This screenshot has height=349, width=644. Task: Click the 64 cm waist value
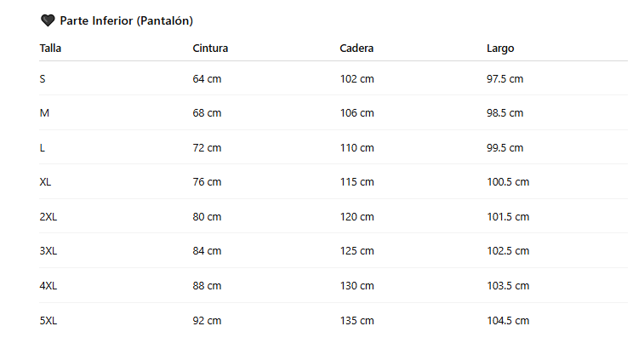[x=207, y=79]
